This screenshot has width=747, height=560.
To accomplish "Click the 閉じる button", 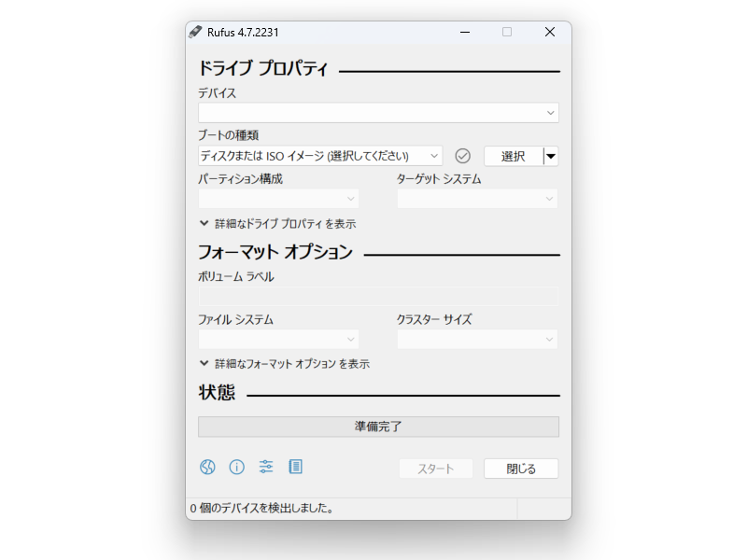I will 520,468.
